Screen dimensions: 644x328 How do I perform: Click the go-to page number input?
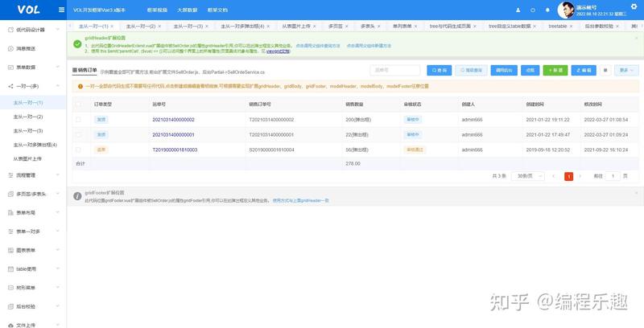pyautogui.click(x=613, y=176)
